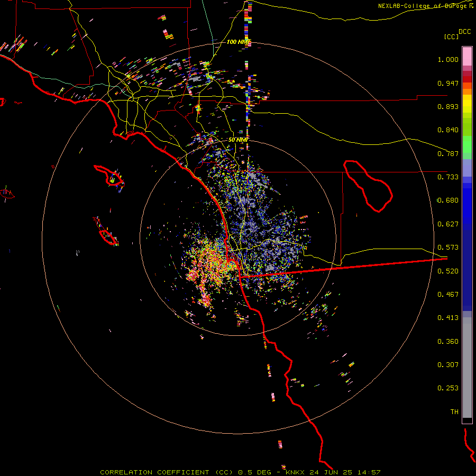Click the 0.840 color scale label
This screenshot has height=476, width=476.
(448, 130)
